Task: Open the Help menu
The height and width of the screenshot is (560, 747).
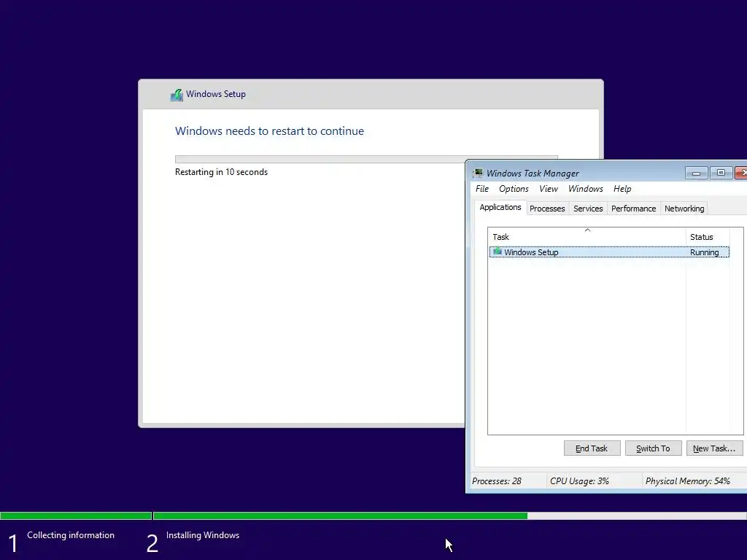Action: click(x=622, y=189)
